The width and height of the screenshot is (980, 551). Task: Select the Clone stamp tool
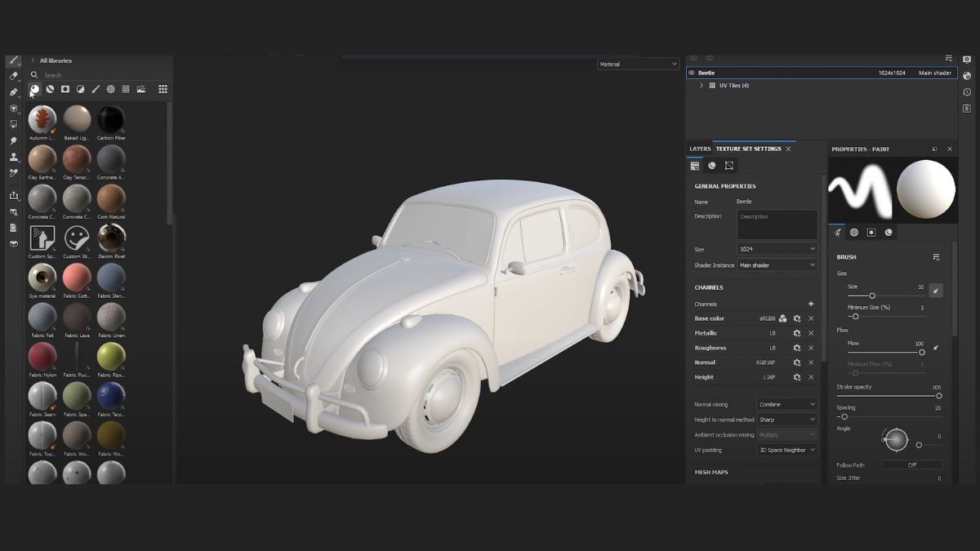point(14,157)
